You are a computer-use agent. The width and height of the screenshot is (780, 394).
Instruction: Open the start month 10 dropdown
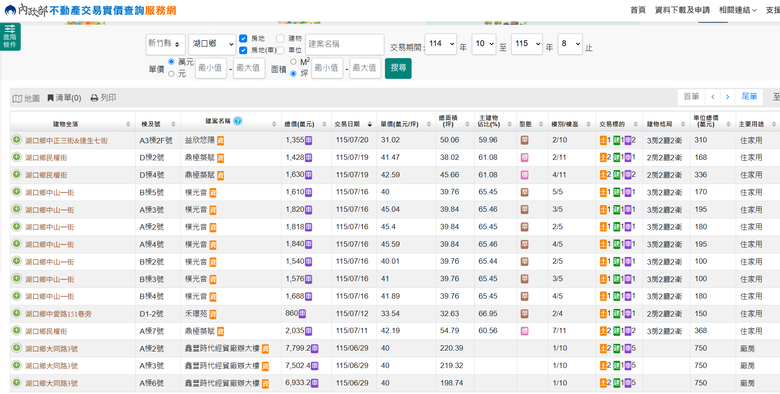pos(484,44)
